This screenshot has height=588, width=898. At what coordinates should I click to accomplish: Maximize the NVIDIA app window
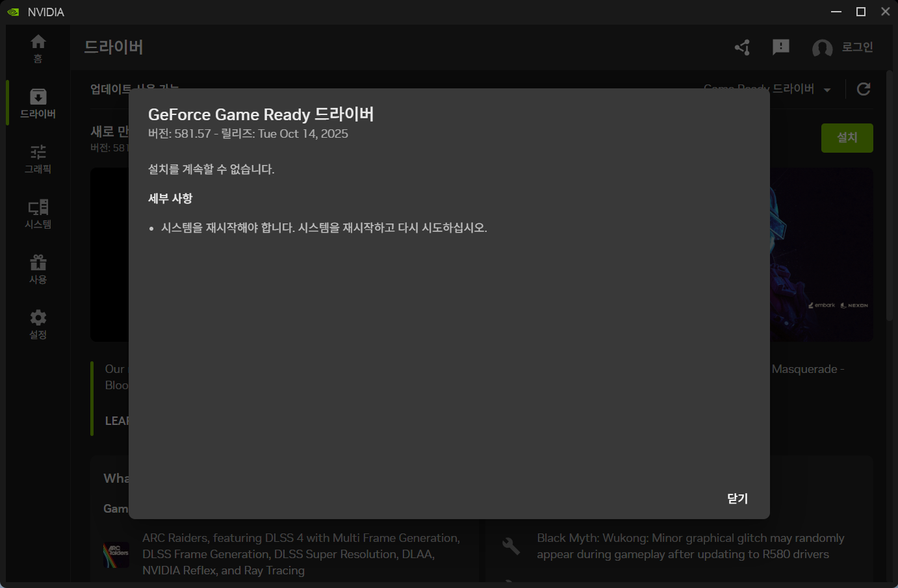[x=861, y=12]
